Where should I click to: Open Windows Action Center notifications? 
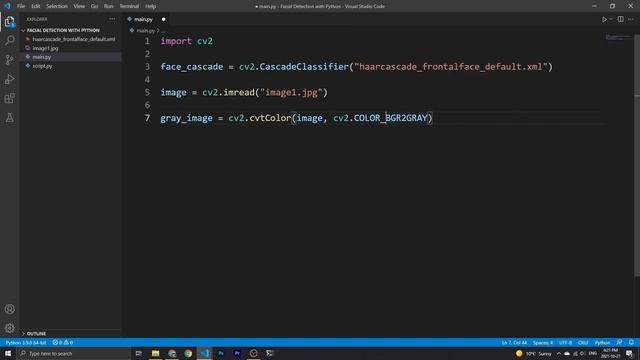point(629,353)
